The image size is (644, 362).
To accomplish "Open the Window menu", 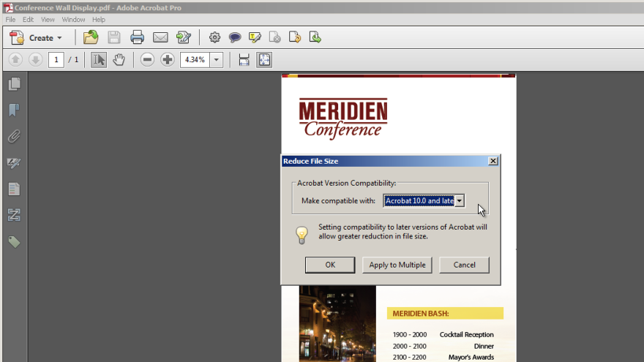I will [x=73, y=19].
